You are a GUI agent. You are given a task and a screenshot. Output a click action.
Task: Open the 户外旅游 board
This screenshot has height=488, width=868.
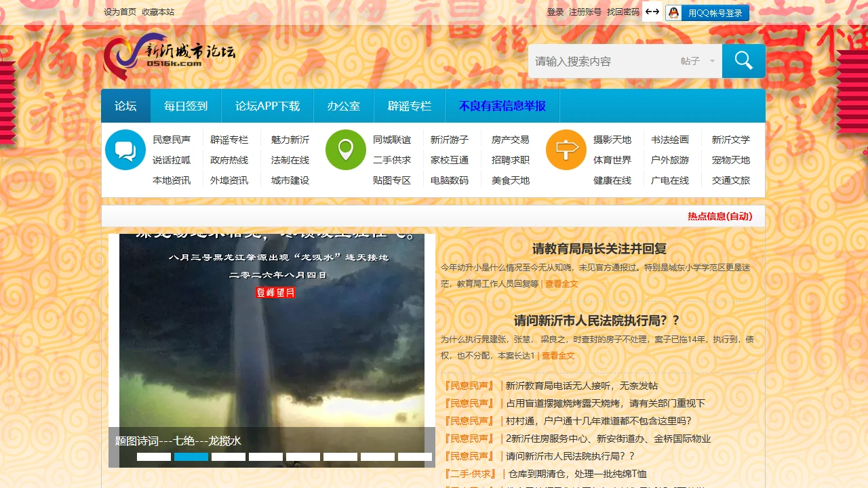pyautogui.click(x=670, y=160)
